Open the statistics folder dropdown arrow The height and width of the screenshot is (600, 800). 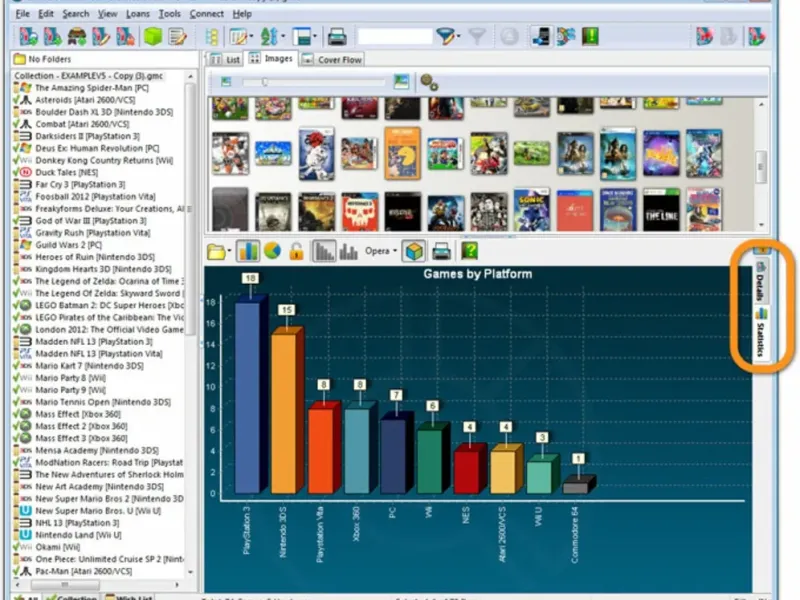[x=229, y=251]
